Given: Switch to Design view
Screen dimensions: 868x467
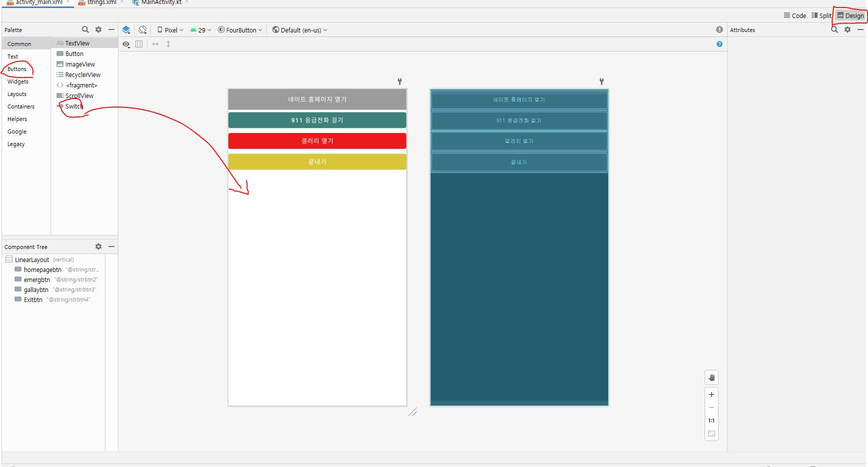Looking at the screenshot, I should tap(851, 15).
